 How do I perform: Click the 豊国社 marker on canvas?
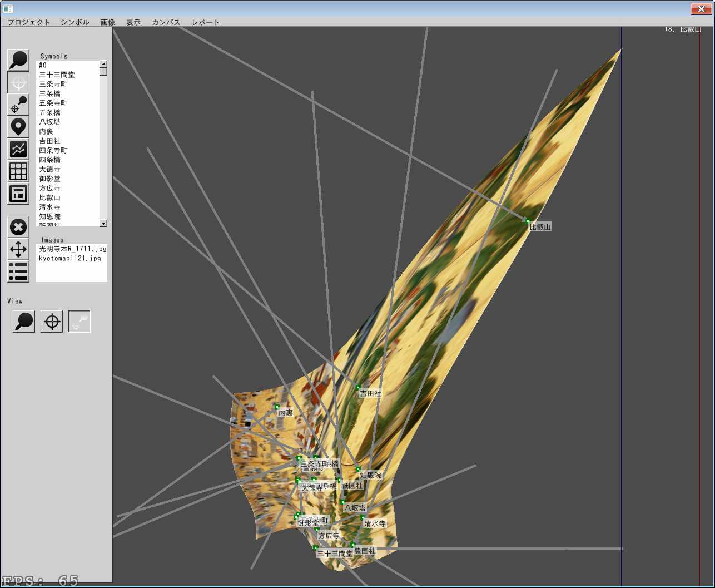(352, 545)
